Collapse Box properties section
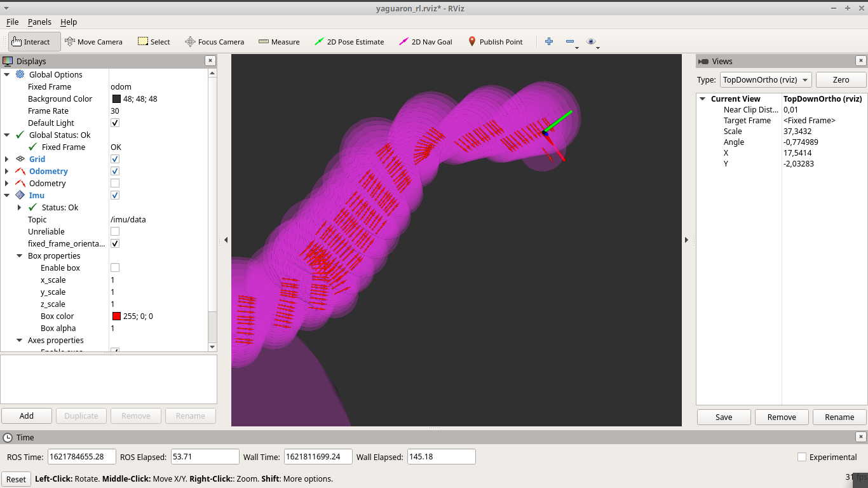 20,255
